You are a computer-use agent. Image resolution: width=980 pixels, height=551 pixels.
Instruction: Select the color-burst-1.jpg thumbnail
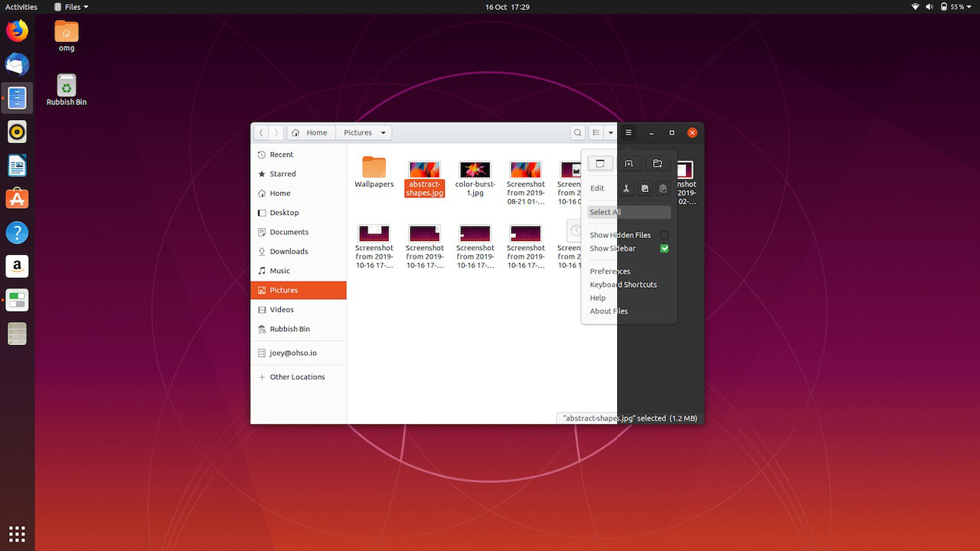[x=475, y=171]
